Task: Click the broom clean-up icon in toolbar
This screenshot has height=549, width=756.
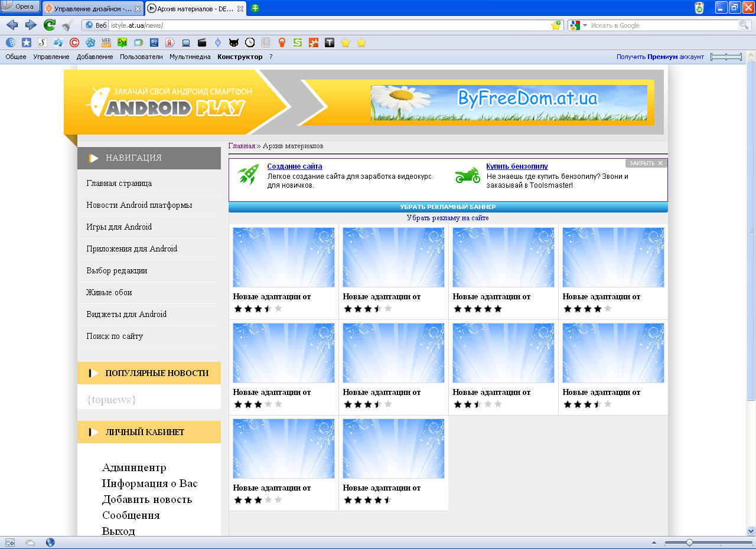Action: [x=69, y=25]
